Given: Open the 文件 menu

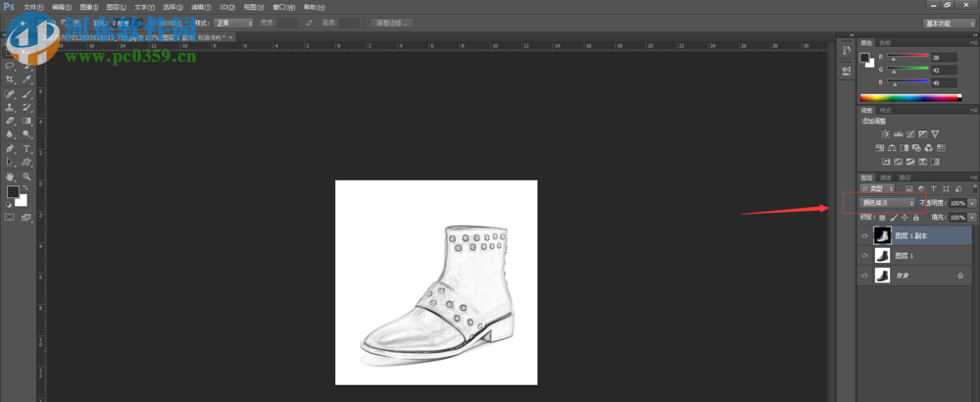Looking at the screenshot, I should (33, 7).
